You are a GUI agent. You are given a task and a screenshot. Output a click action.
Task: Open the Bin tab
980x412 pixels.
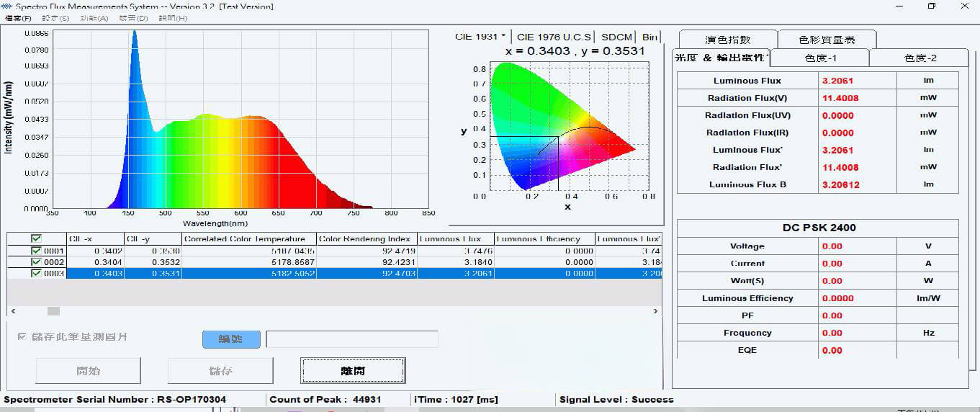point(649,37)
